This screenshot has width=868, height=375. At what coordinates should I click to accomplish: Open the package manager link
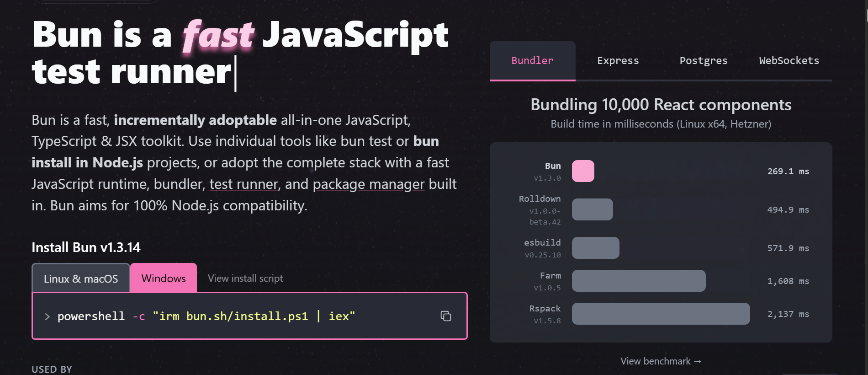click(x=369, y=184)
